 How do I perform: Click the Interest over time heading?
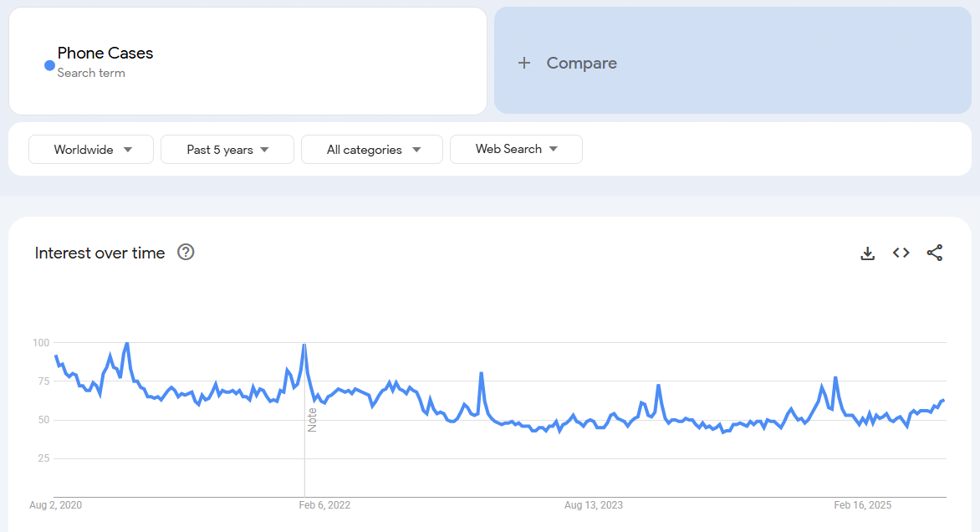100,253
